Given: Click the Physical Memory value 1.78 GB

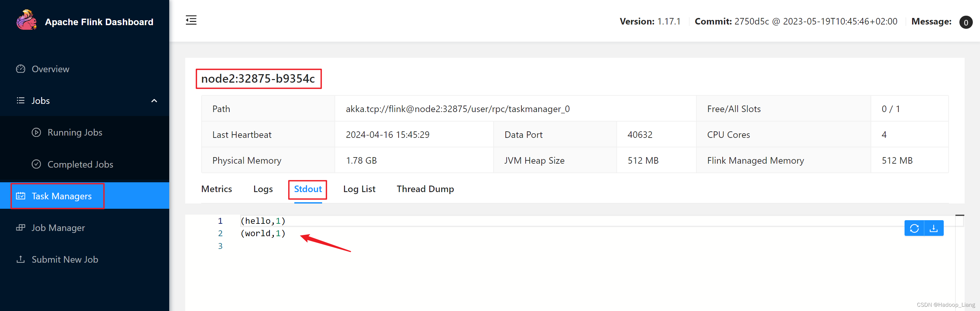Looking at the screenshot, I should (x=361, y=161).
